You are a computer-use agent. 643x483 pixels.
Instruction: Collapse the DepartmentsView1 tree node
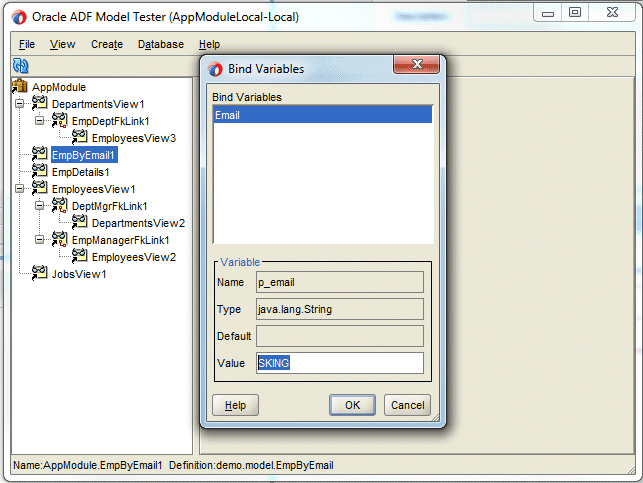coord(20,104)
